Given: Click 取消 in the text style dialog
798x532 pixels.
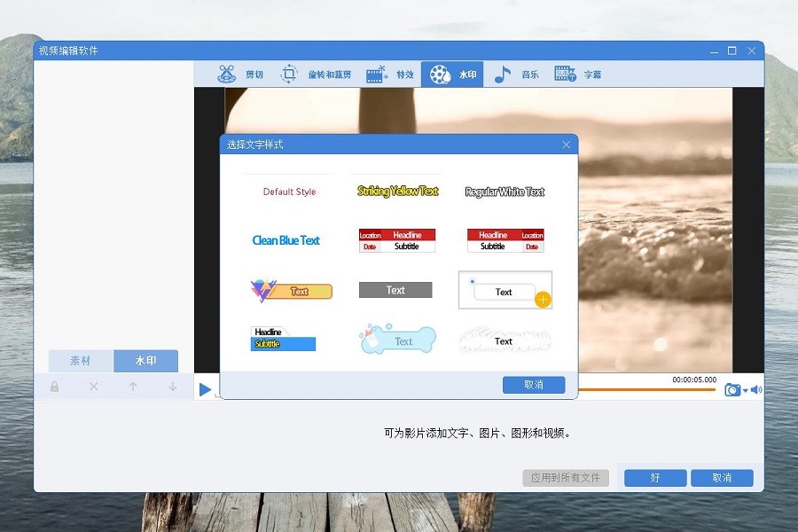Looking at the screenshot, I should click(x=533, y=385).
